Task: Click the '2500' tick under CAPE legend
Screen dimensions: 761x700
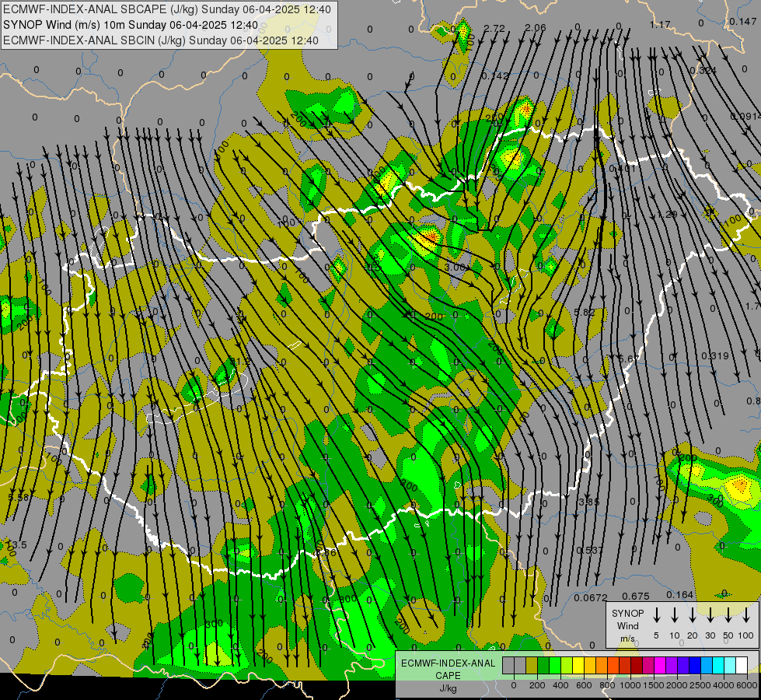Action: point(700,685)
